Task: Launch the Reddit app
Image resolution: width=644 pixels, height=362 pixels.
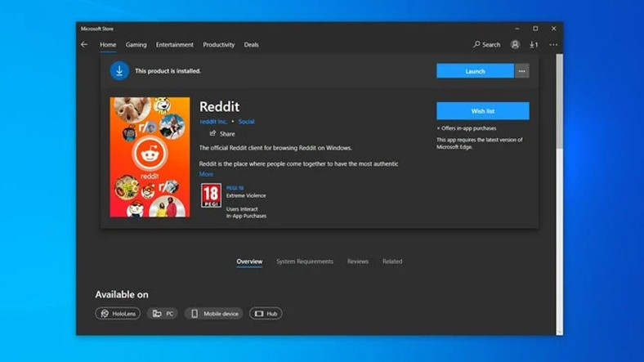Action: point(475,71)
